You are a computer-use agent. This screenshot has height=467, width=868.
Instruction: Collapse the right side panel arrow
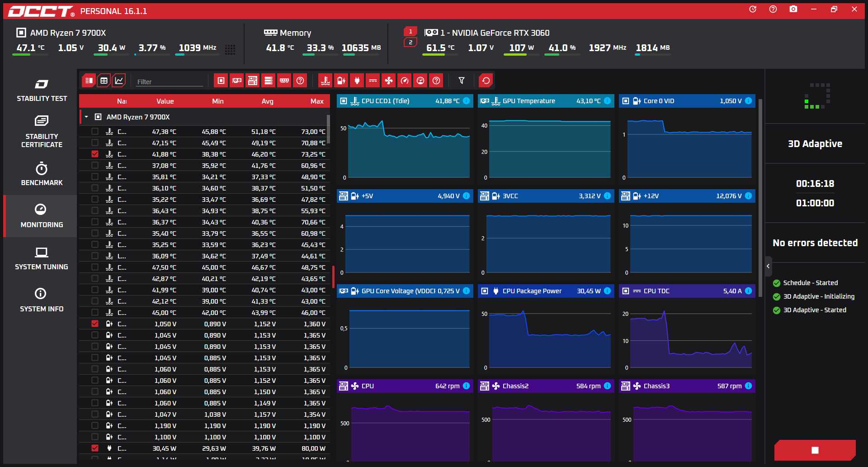point(768,266)
